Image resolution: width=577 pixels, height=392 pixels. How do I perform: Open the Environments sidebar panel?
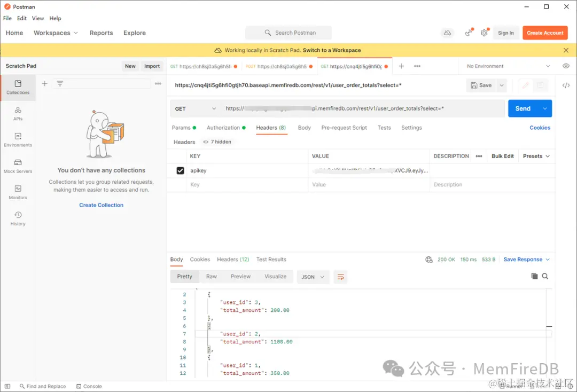click(x=18, y=140)
